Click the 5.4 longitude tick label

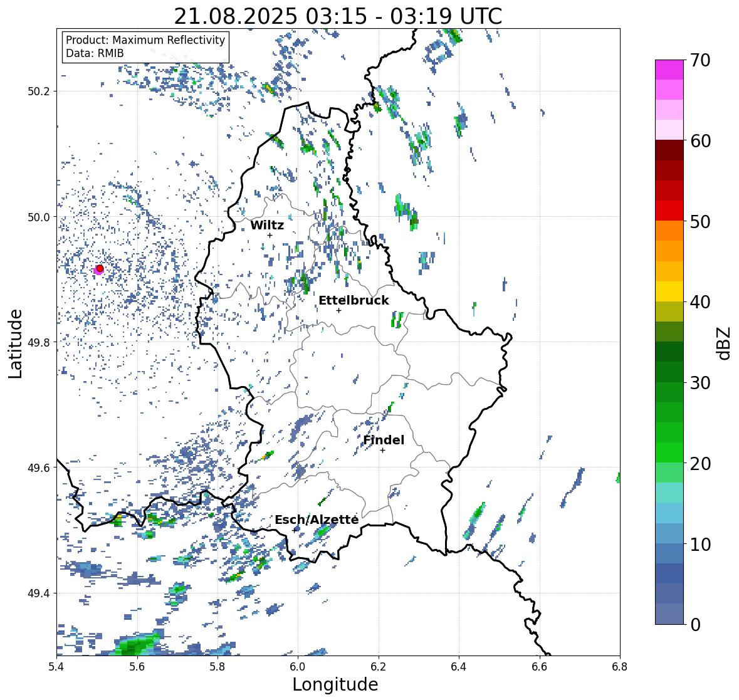tap(56, 667)
